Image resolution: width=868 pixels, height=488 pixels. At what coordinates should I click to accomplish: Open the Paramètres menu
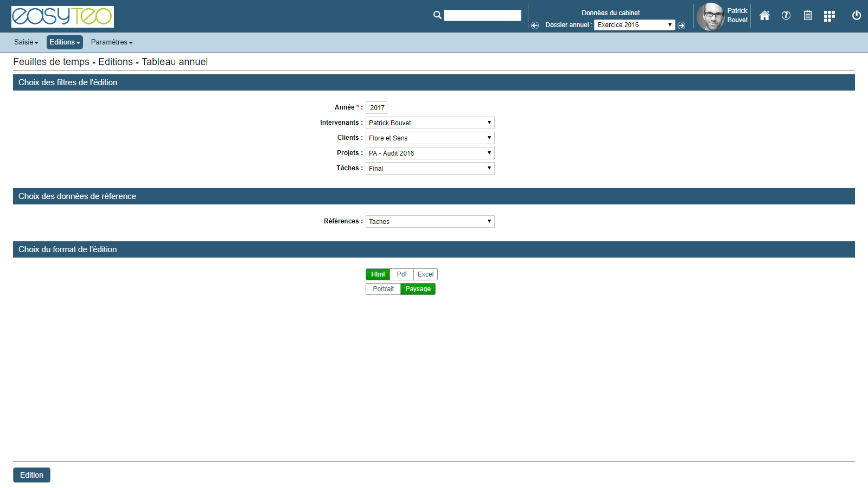click(112, 42)
